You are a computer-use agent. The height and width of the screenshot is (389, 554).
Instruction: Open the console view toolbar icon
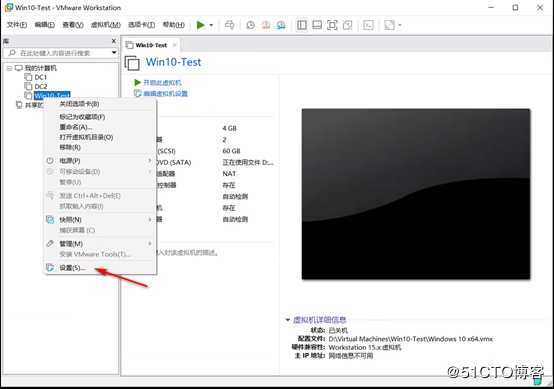368,25
